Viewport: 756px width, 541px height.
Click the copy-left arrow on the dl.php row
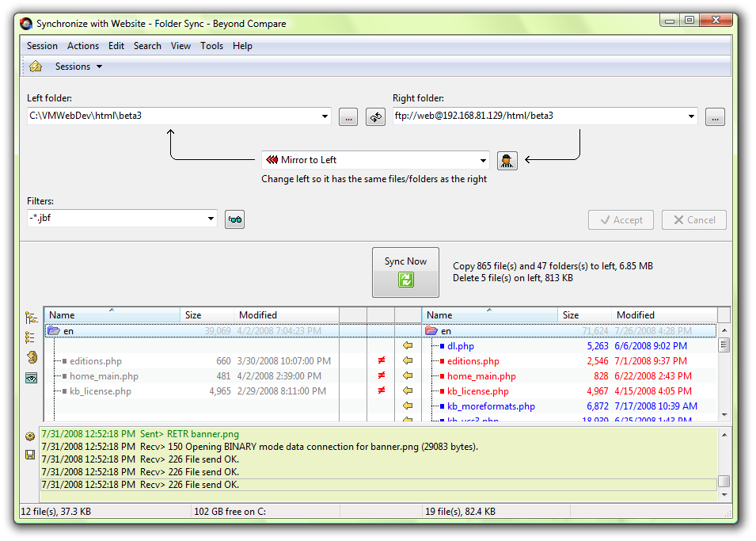pyautogui.click(x=408, y=345)
